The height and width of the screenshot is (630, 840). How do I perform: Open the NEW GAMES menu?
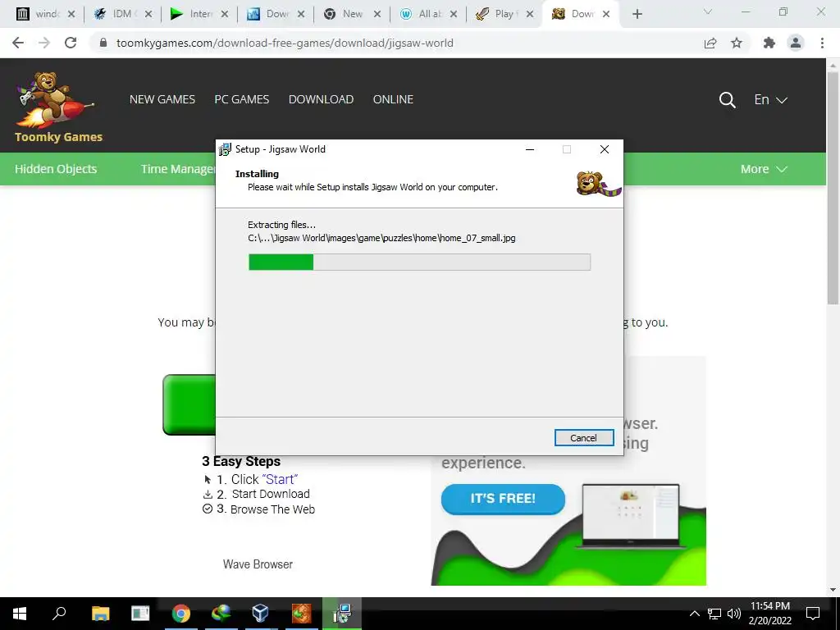point(162,99)
